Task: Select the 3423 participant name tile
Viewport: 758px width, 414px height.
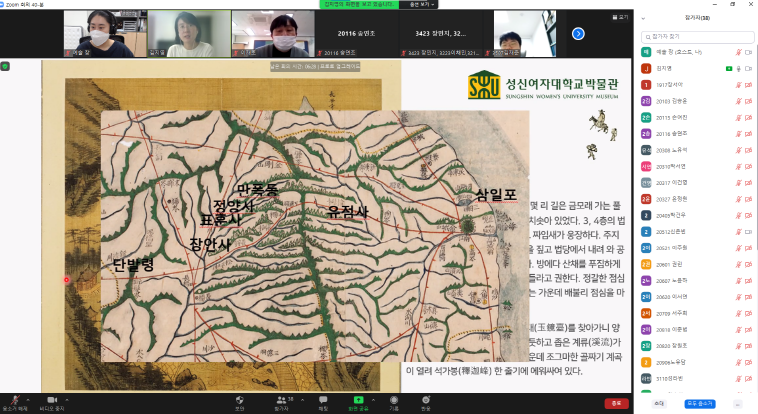Action: pyautogui.click(x=440, y=34)
